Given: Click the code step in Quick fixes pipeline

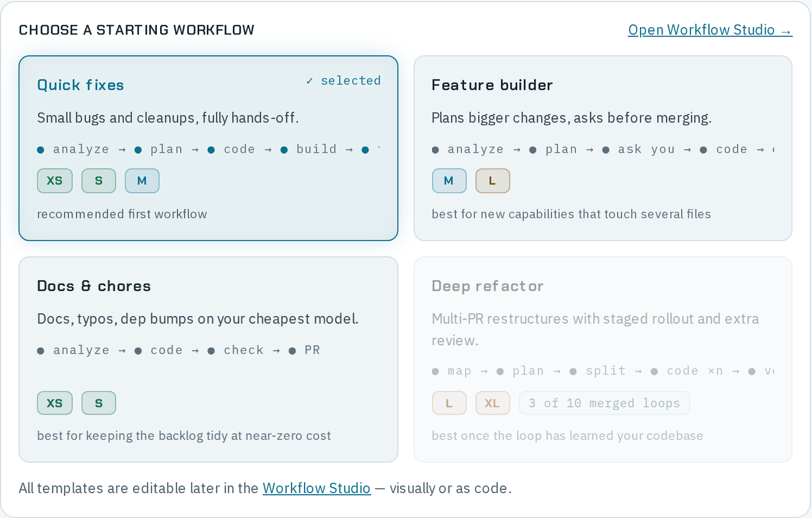Looking at the screenshot, I should coord(231,149).
